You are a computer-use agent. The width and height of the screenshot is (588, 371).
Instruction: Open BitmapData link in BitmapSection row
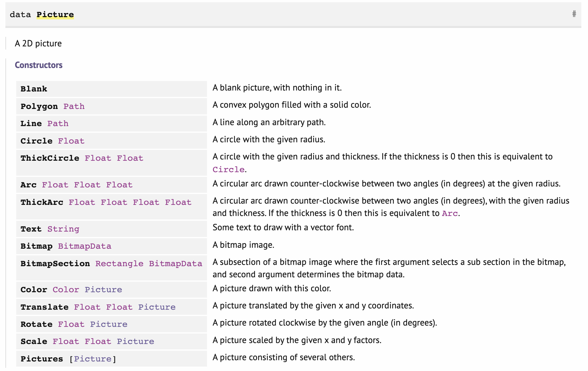click(x=175, y=264)
